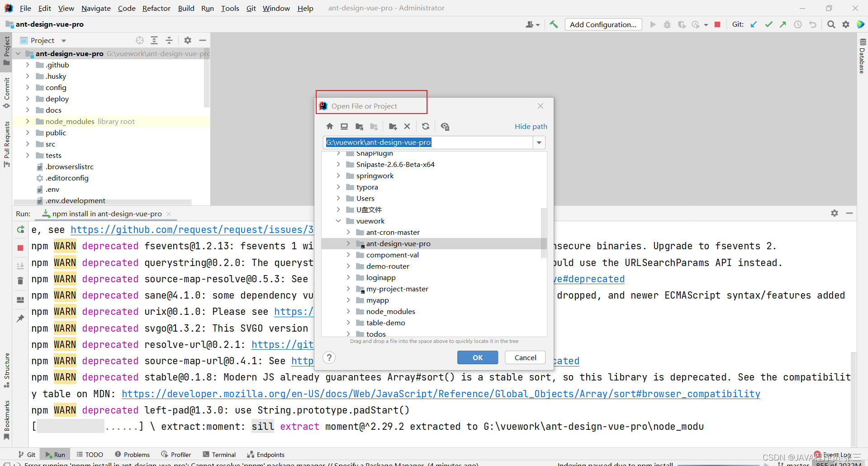Click the New Folder icon in dialog
868x466 pixels.
[393, 127]
